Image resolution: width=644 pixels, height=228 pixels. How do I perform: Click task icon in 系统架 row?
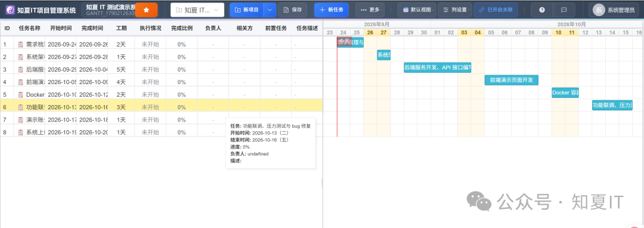(x=20, y=57)
